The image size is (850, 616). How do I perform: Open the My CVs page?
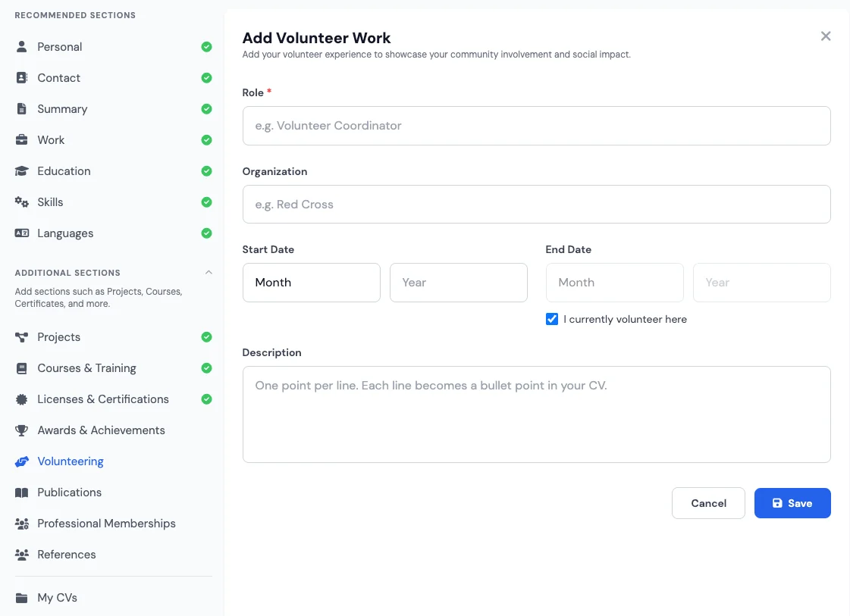113,598
